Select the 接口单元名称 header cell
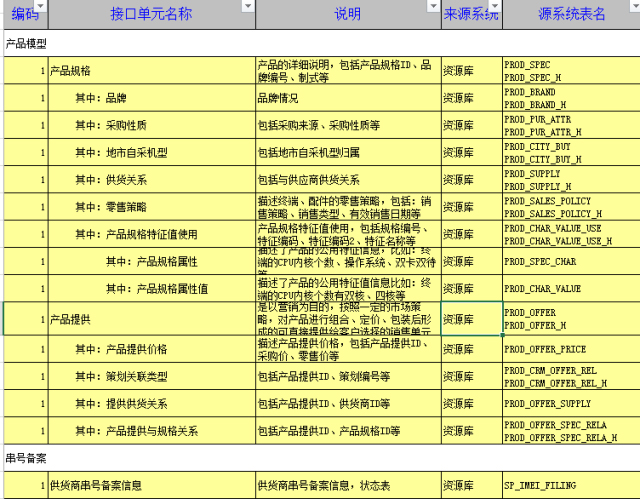This screenshot has height=499, width=640. [x=152, y=14]
